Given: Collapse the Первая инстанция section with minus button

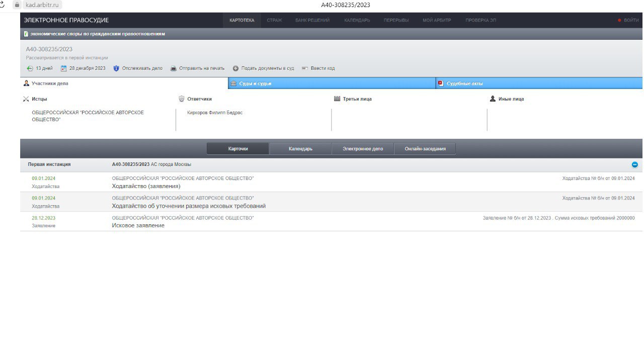Looking at the screenshot, I should coord(634,164).
